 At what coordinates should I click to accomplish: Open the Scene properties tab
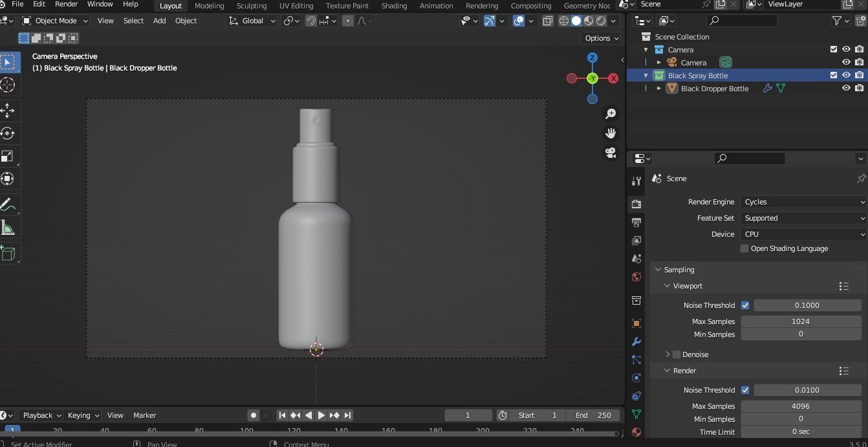point(636,259)
